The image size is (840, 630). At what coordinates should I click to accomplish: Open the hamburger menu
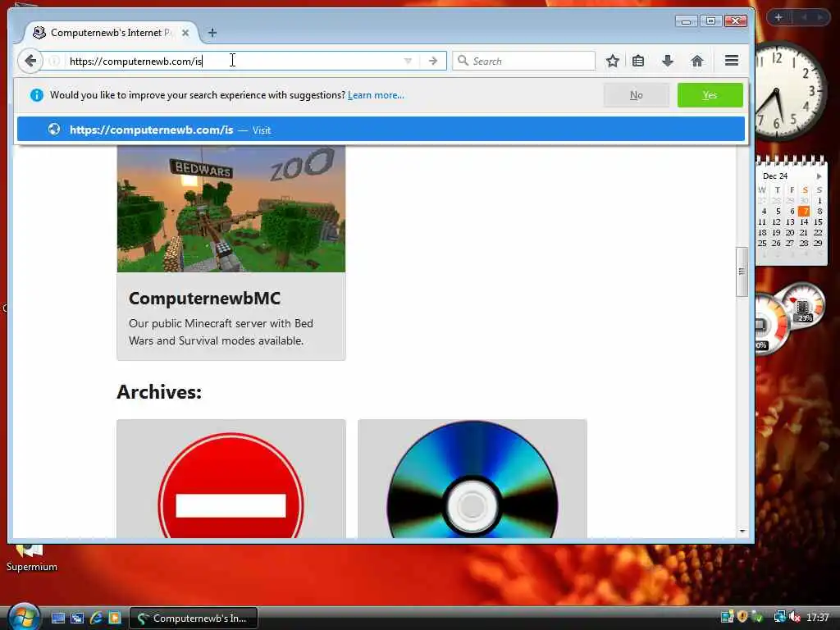pyautogui.click(x=732, y=61)
